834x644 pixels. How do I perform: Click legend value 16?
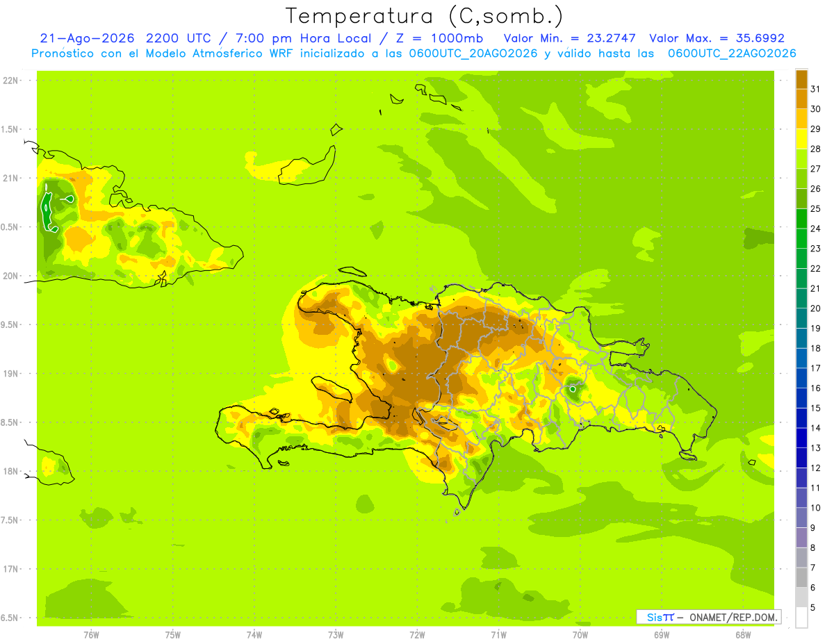click(816, 388)
